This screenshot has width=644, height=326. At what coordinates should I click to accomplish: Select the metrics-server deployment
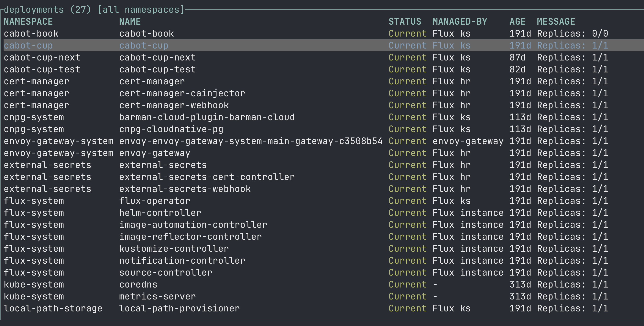(158, 296)
